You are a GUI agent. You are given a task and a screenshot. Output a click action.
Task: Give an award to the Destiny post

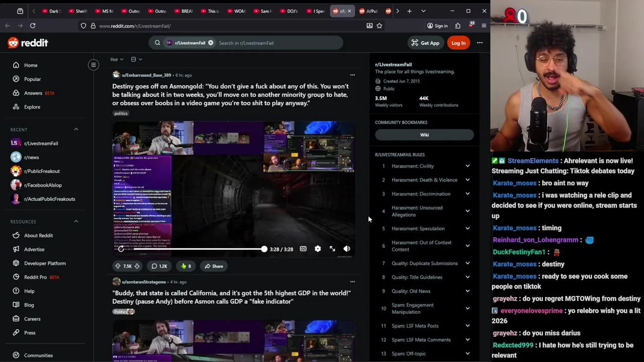[186, 266]
